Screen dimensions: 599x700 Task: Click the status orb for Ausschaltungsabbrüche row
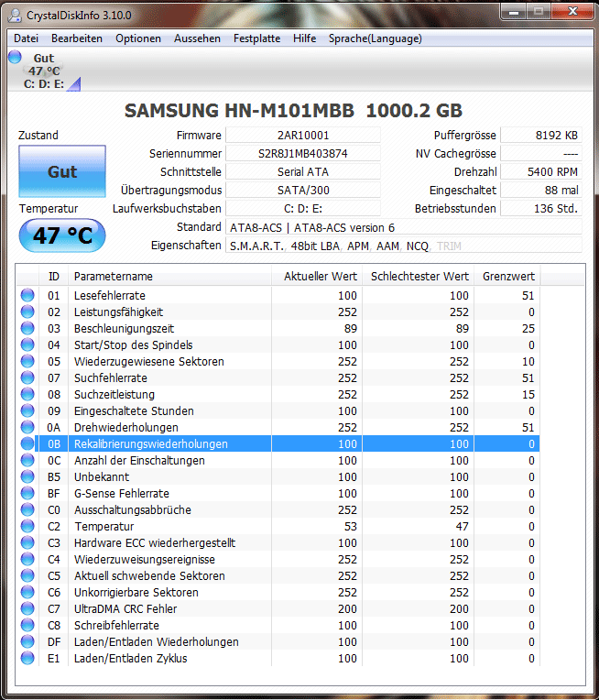tap(27, 509)
